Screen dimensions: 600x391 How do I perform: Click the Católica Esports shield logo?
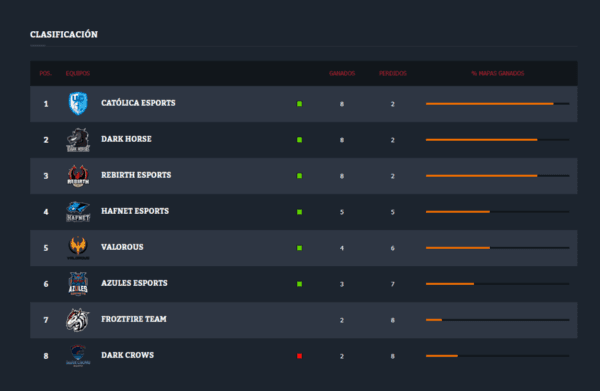(x=78, y=103)
